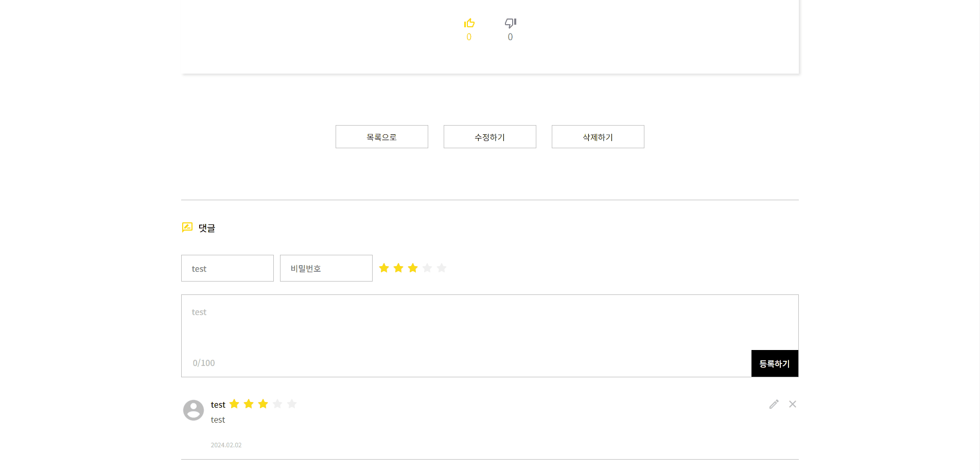This screenshot has width=980, height=472.
Task: Click the 댓글 section heading text
Action: [x=207, y=228]
